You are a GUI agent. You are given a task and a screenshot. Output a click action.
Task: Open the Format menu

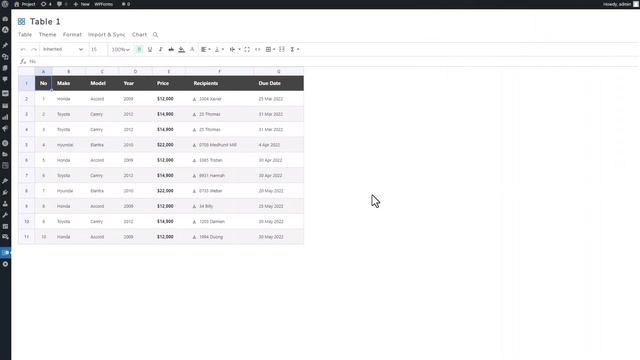click(72, 35)
